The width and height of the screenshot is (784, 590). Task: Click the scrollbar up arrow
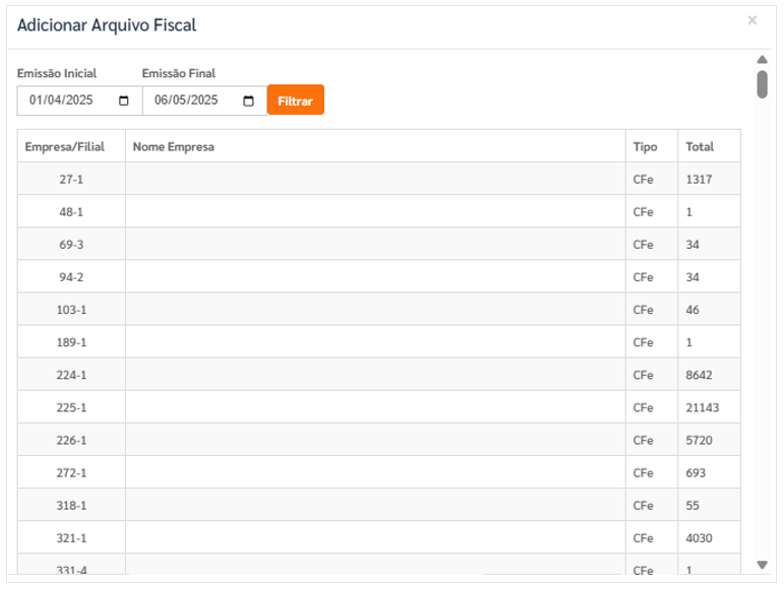762,60
